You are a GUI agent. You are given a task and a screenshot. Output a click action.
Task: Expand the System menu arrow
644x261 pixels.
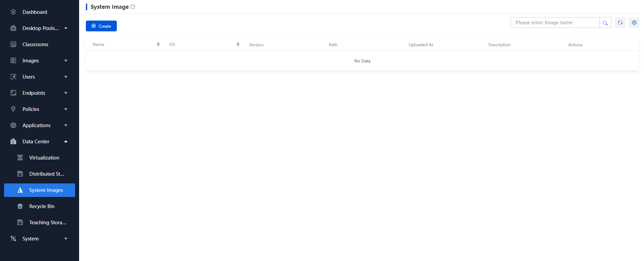pos(66,239)
